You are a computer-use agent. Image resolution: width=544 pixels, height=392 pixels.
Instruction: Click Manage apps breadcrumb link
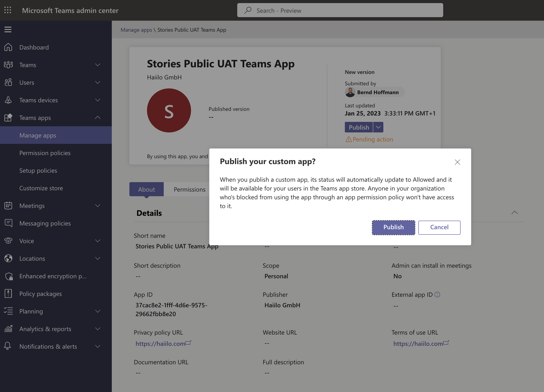[x=136, y=30]
